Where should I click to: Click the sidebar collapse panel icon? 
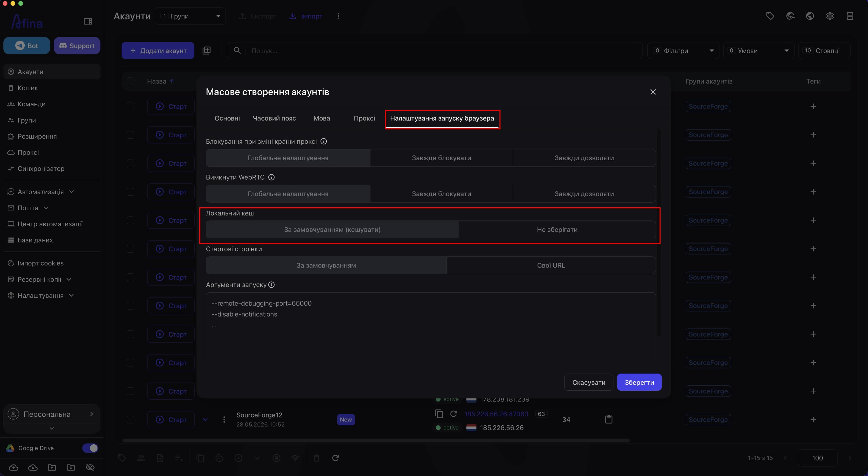88,21
